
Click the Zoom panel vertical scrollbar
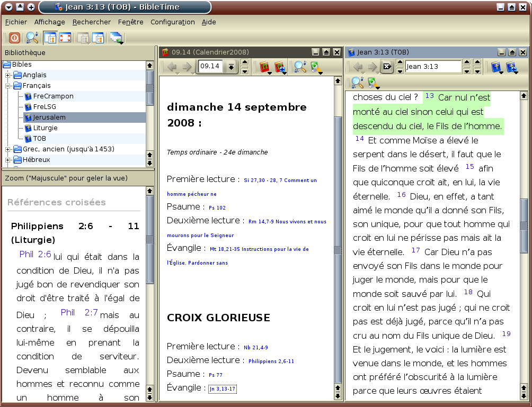(x=149, y=239)
